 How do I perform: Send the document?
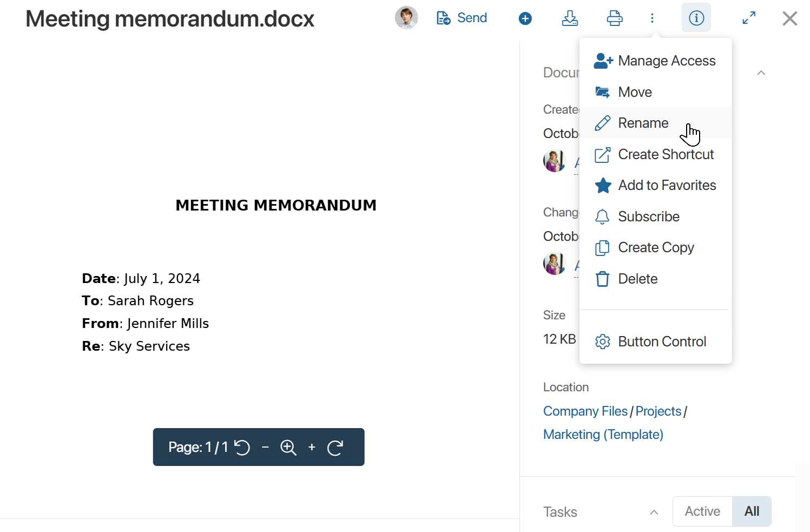(462, 18)
